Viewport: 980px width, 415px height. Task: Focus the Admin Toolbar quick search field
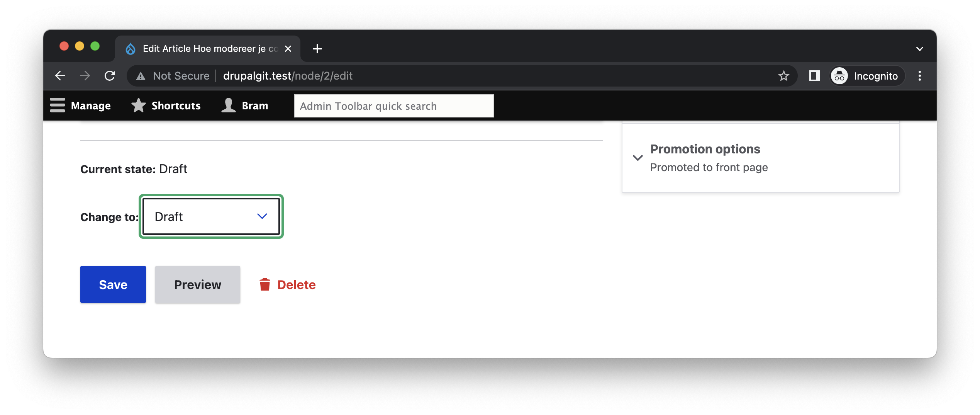(x=394, y=106)
